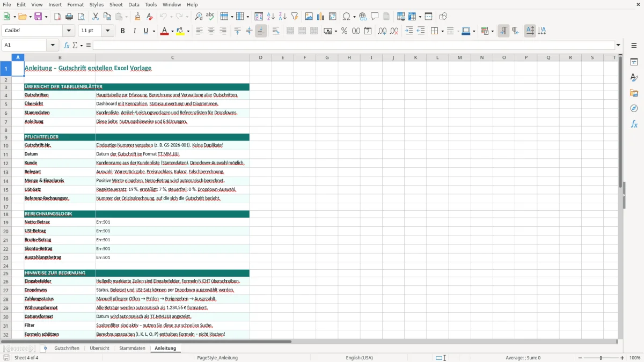The width and height of the screenshot is (644, 362).
Task: Toggle Align Left
Action: coord(199,31)
